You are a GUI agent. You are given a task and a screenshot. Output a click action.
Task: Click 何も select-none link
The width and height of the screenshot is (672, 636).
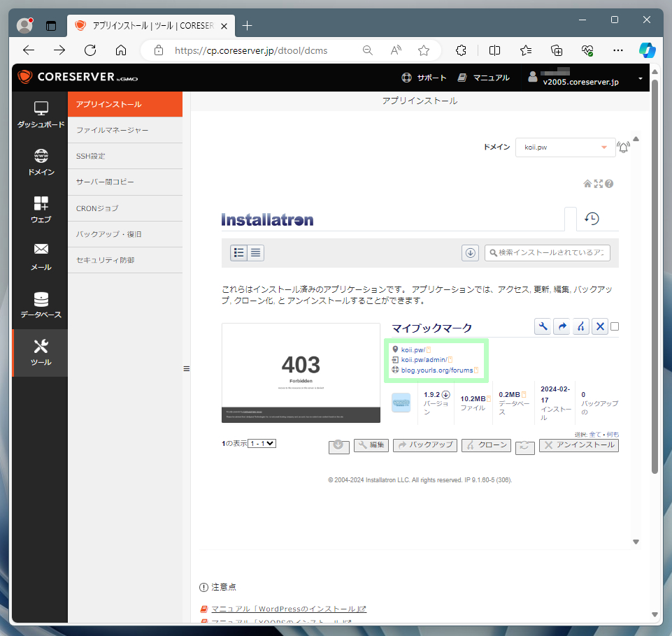613,434
